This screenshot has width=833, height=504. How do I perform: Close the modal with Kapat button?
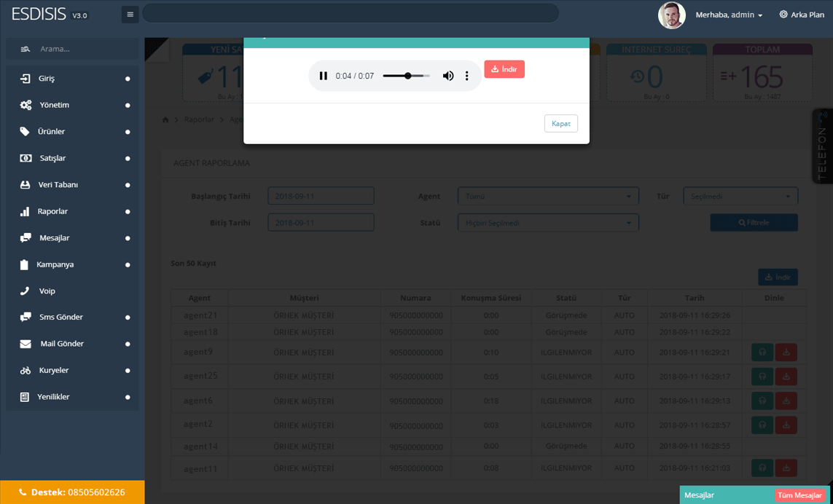click(x=560, y=124)
